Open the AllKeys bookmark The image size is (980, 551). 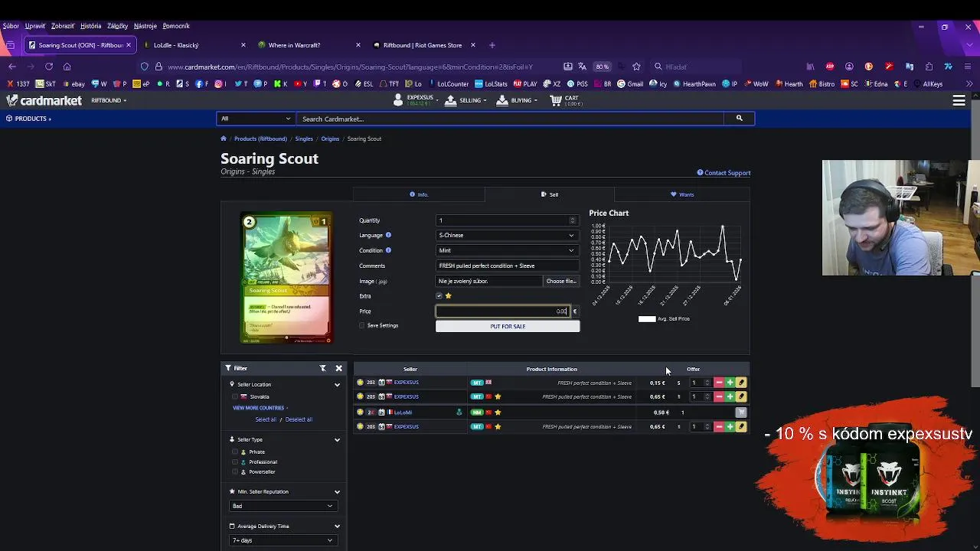click(927, 84)
